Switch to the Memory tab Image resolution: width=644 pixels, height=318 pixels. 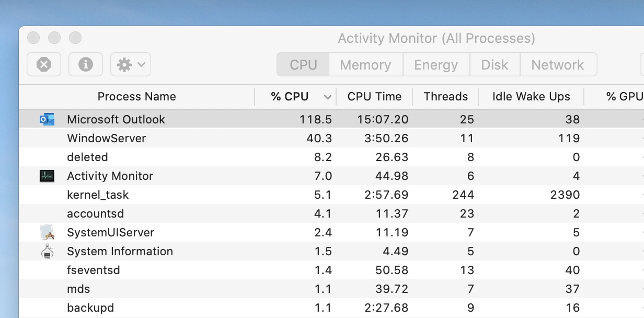[x=365, y=65]
